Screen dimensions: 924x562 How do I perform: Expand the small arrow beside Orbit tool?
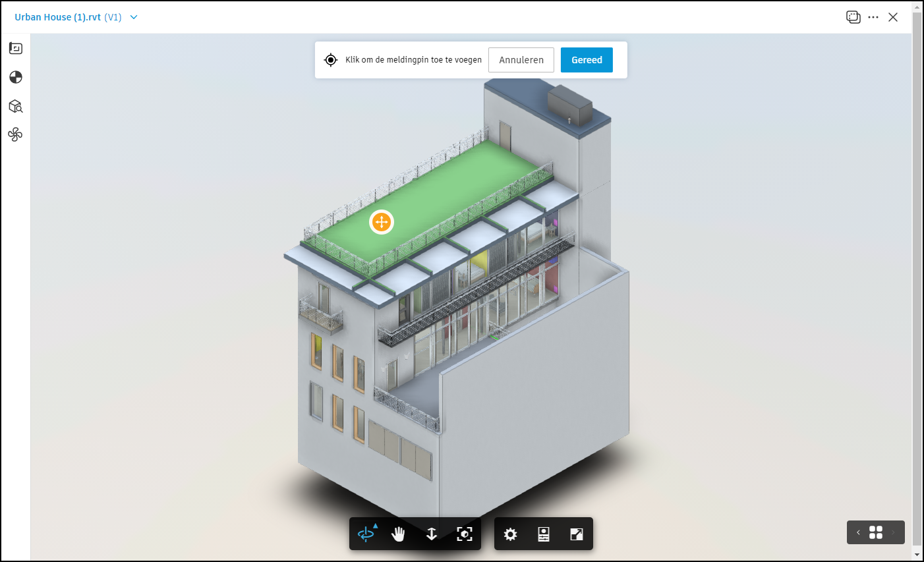tap(376, 526)
